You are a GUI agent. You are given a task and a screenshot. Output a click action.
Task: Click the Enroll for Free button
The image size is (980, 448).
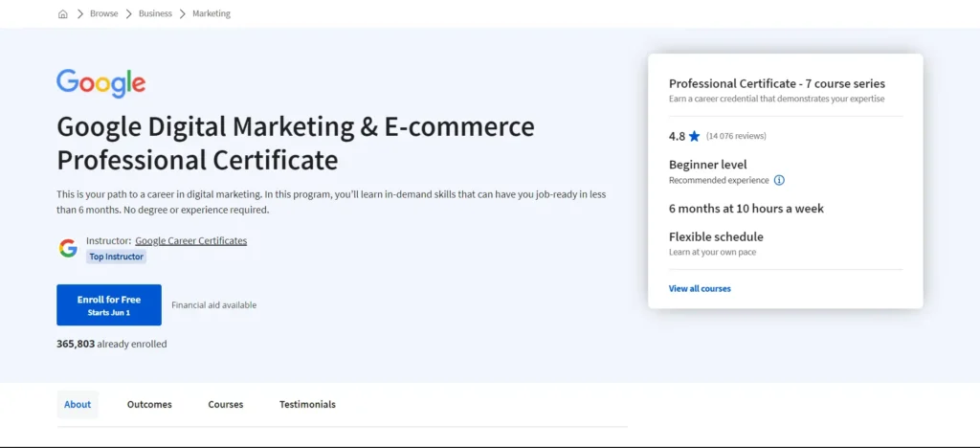click(109, 305)
